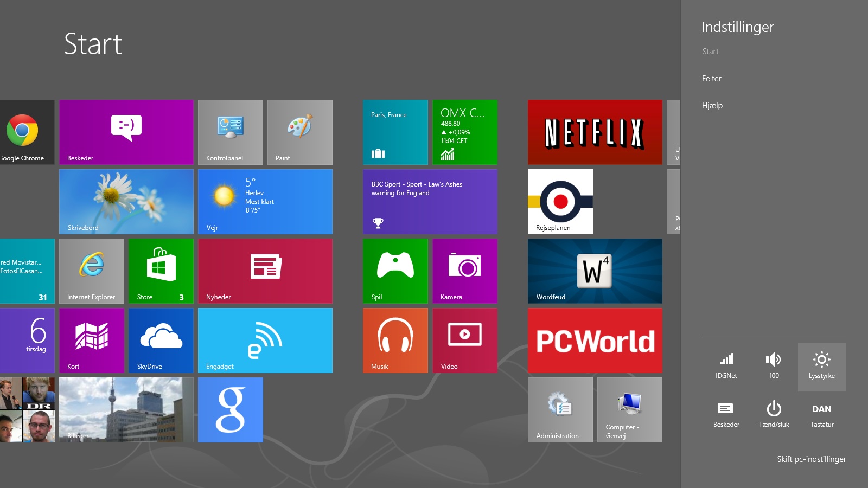Open the BBC Sport news tile

[x=430, y=201]
